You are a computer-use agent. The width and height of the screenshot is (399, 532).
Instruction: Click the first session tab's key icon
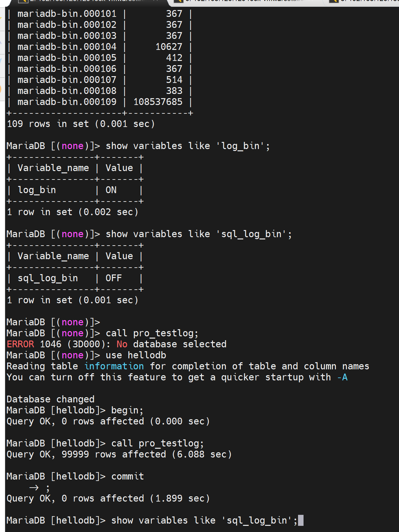23,1
